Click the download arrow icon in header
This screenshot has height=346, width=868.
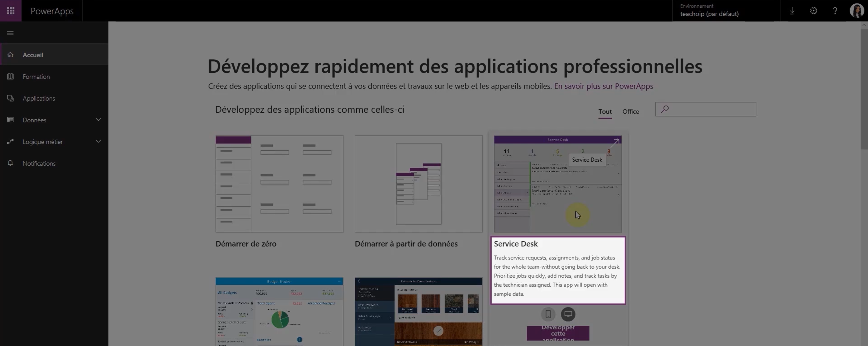point(792,11)
